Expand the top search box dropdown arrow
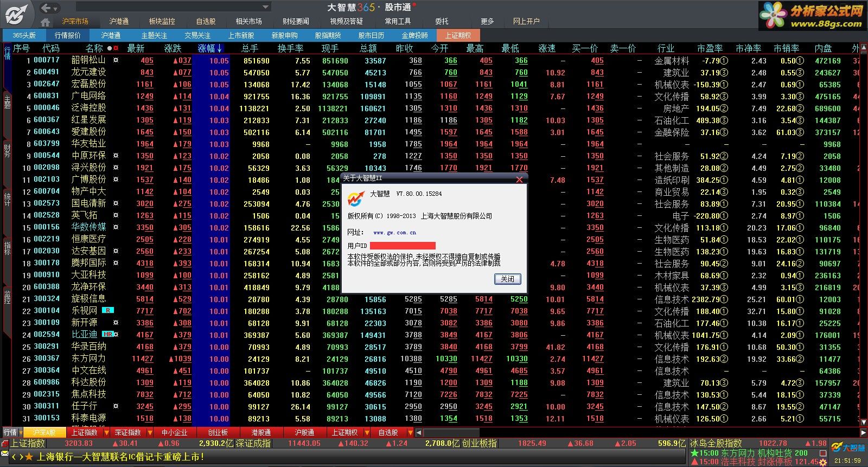The width and height of the screenshot is (868, 467). click(265, 7)
